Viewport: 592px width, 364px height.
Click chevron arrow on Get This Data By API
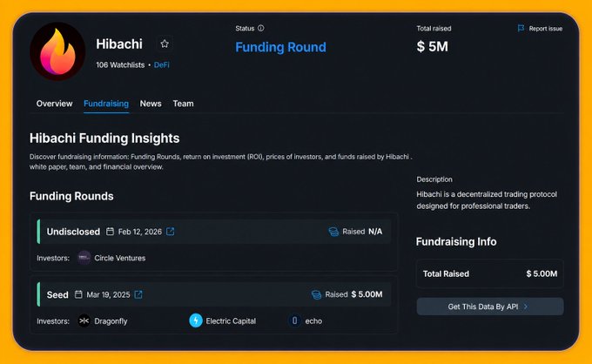[526, 307]
